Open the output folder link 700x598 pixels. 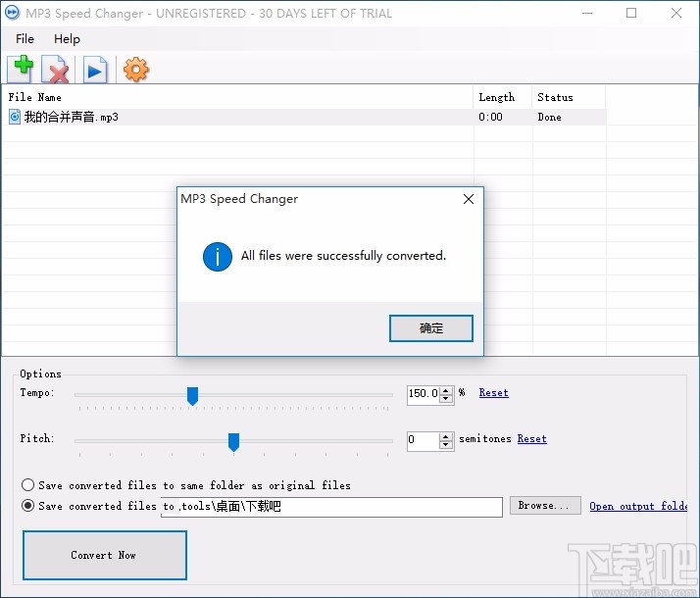click(638, 506)
